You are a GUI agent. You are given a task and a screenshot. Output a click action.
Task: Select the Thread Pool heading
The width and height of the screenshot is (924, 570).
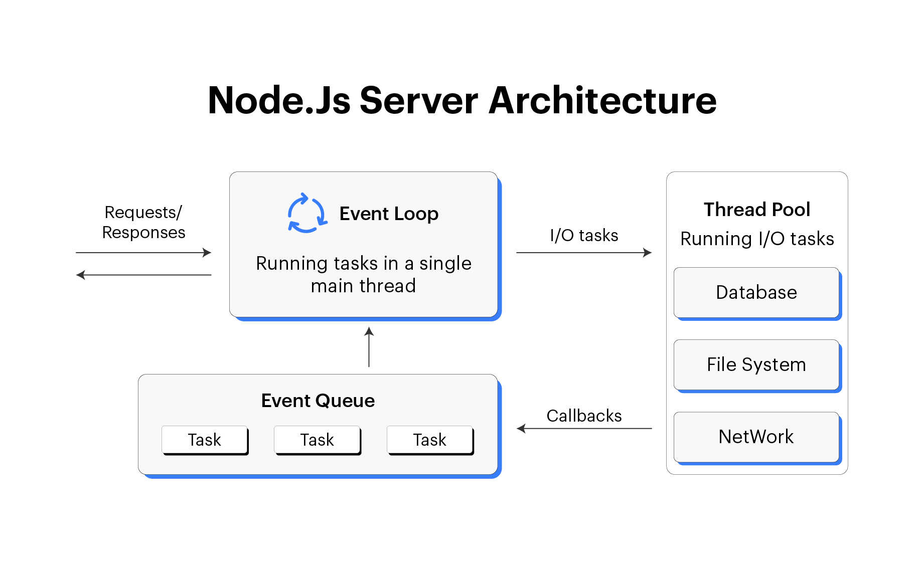pos(756,209)
